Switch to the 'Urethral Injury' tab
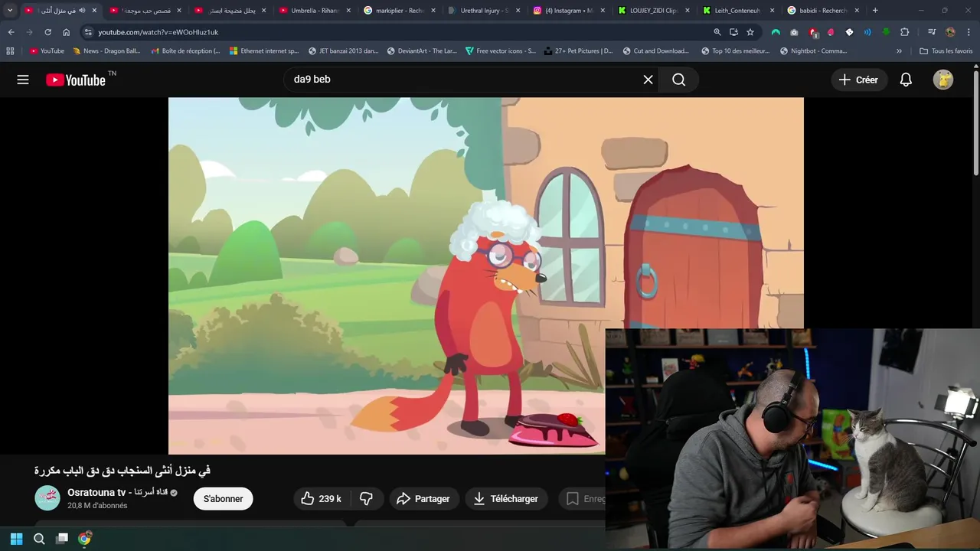Image resolution: width=980 pixels, height=551 pixels. click(x=483, y=11)
